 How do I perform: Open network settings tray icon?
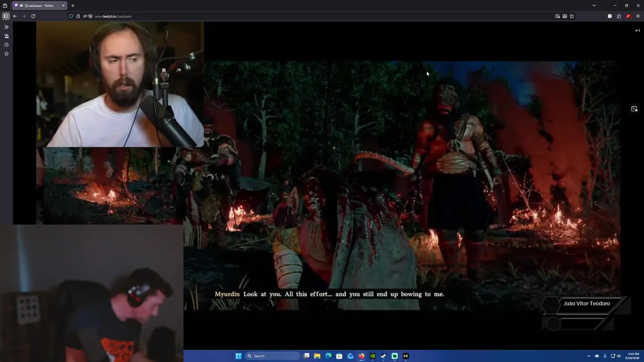click(x=612, y=356)
